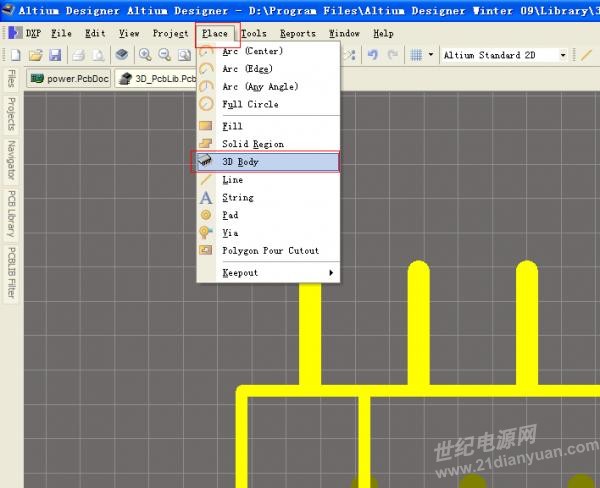Viewport: 600px width, 488px height.
Task: Choose Line in Place menu
Action: [268, 180]
